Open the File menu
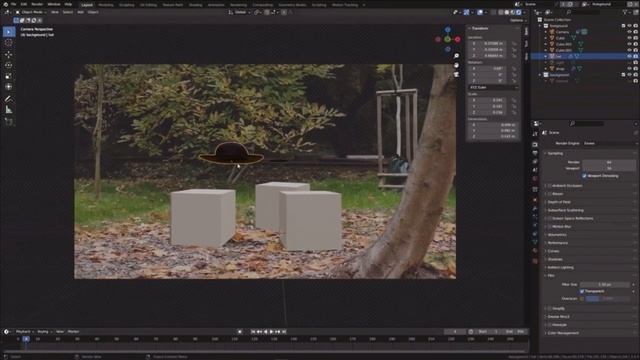Screen dimensions: 640x360 [x=13, y=4]
